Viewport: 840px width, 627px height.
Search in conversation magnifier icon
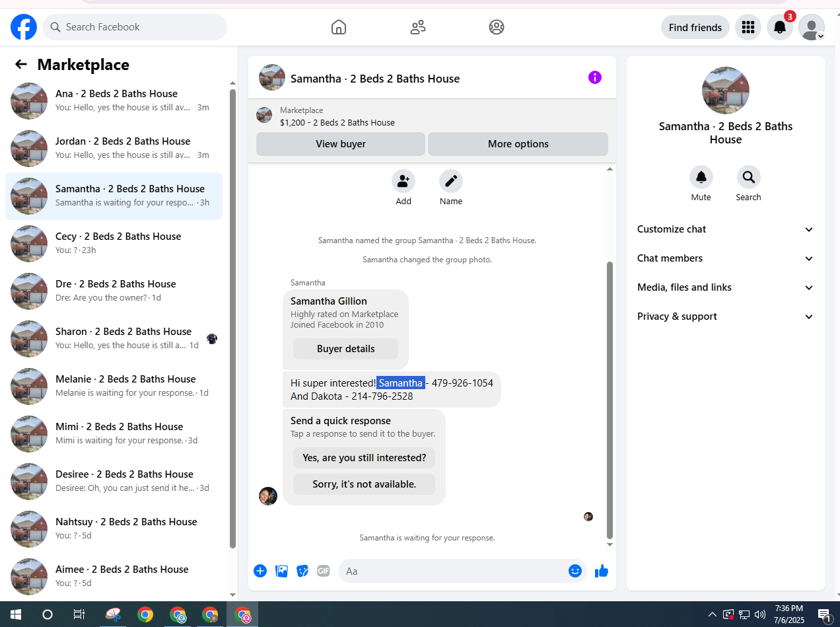click(749, 177)
